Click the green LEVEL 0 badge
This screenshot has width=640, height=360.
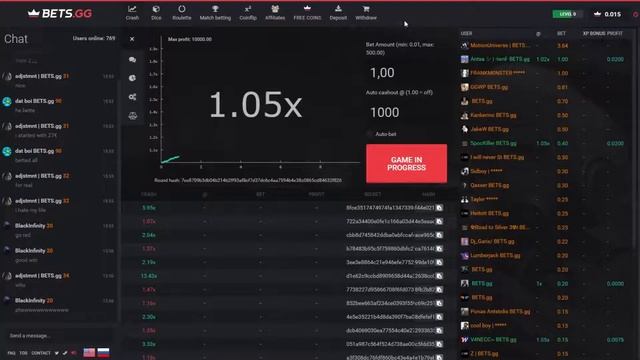[x=567, y=14]
